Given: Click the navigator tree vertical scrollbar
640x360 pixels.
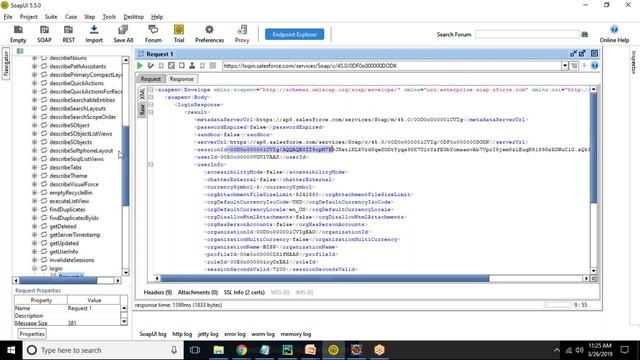Looking at the screenshot, I should click(126, 166).
